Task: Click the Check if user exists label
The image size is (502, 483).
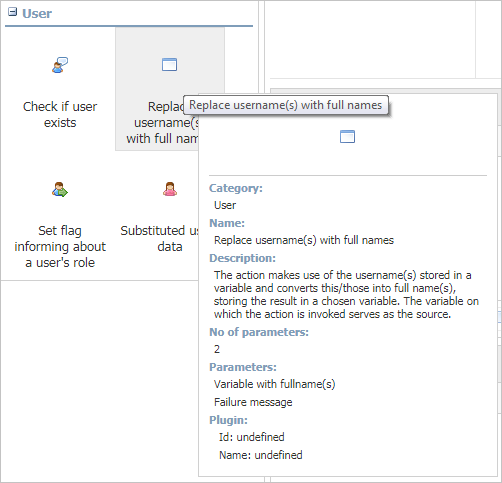Action: point(60,115)
